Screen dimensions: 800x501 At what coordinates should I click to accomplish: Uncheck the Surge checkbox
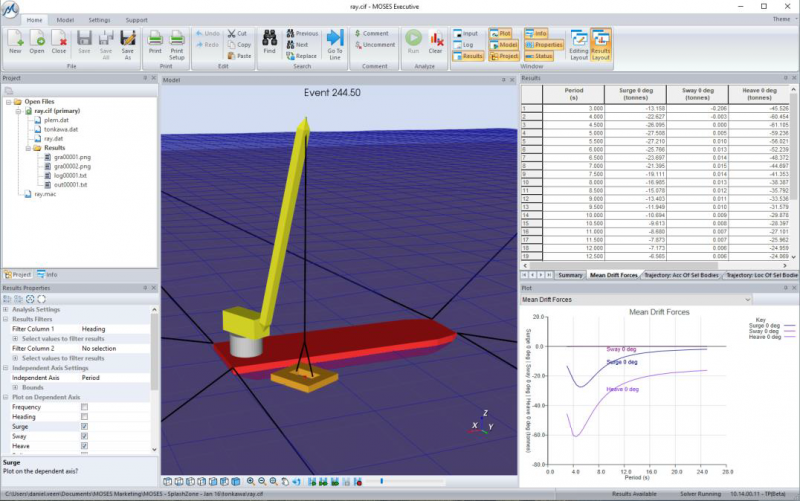84,427
